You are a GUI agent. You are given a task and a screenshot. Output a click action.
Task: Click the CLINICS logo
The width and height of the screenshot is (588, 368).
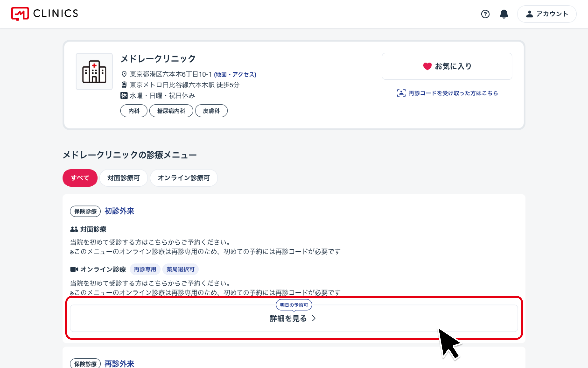pos(45,14)
